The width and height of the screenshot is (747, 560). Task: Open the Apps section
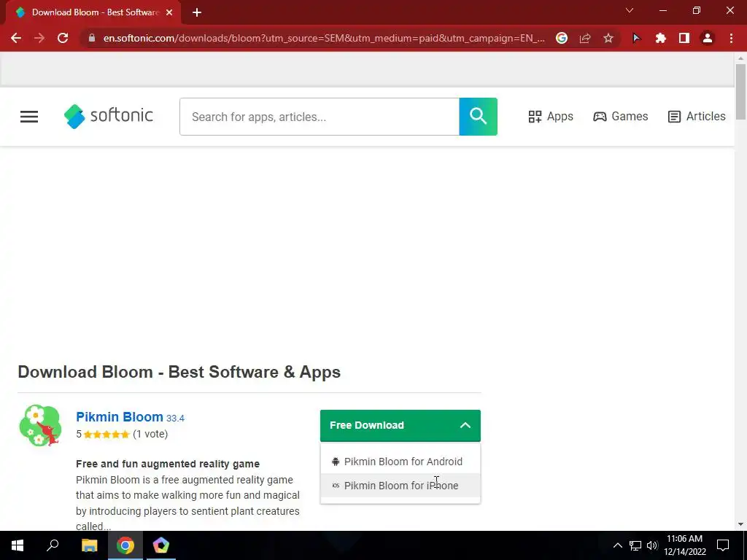tap(551, 117)
